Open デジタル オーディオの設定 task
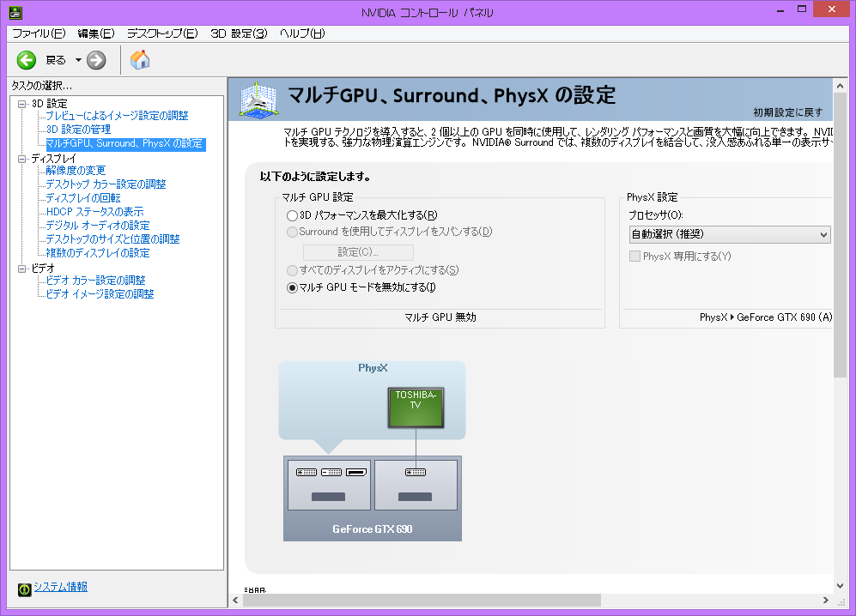This screenshot has height=616, width=856. pos(97,225)
